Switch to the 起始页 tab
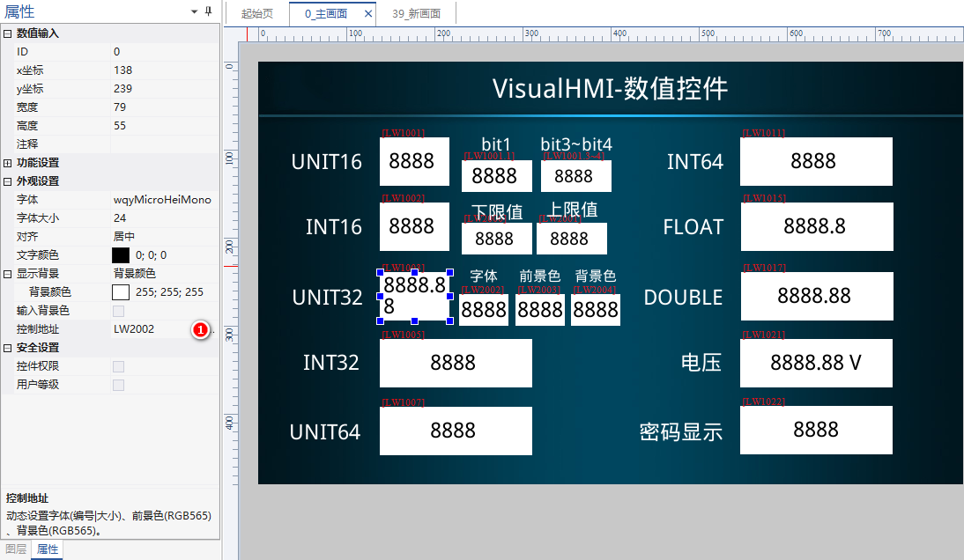 [x=257, y=14]
